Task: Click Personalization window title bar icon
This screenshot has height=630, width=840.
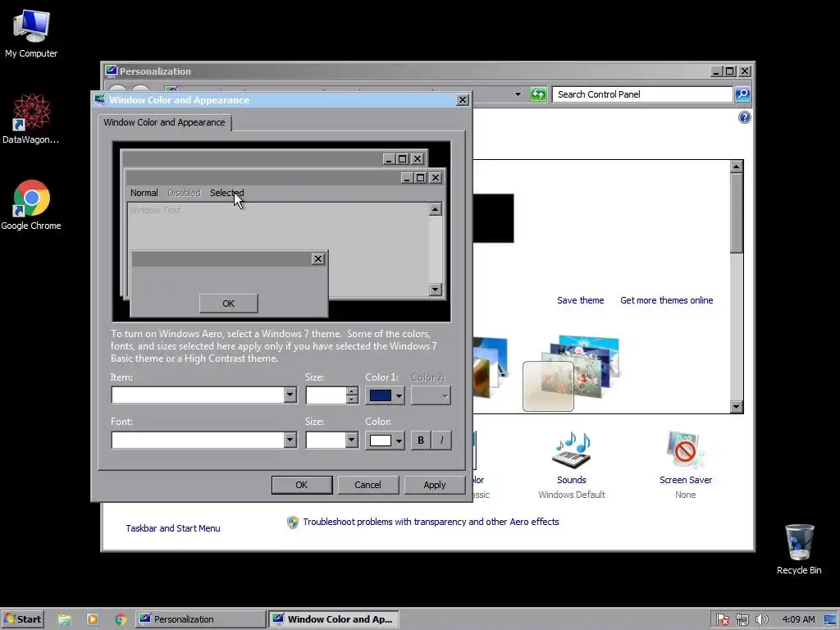Action: (111, 71)
